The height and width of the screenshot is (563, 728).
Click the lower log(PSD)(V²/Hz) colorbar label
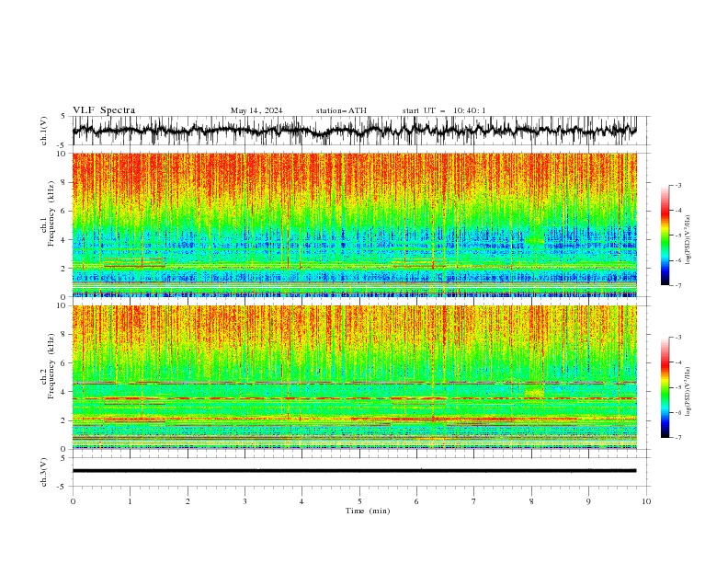pos(688,391)
